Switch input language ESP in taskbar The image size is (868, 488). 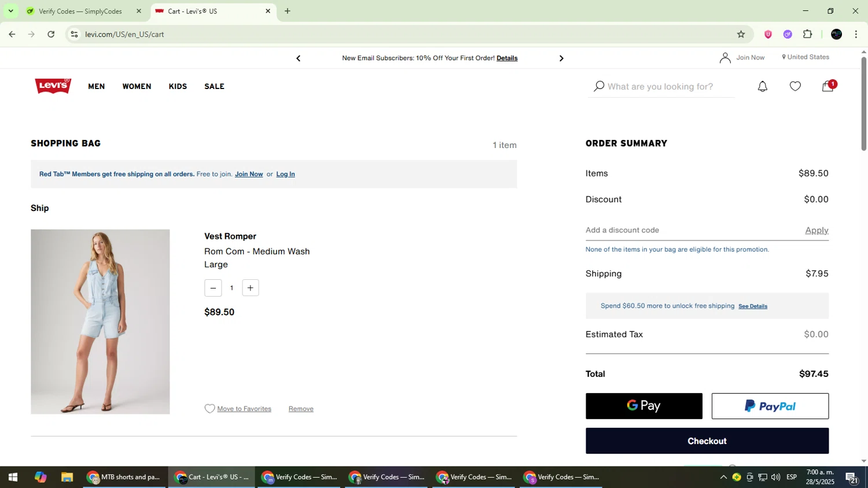click(792, 477)
